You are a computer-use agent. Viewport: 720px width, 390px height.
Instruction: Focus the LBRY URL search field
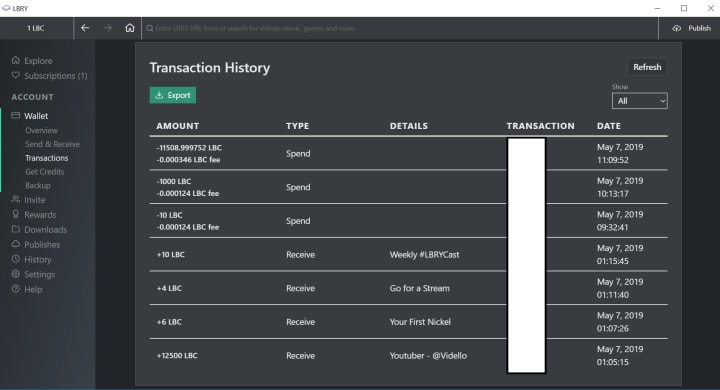pyautogui.click(x=399, y=28)
